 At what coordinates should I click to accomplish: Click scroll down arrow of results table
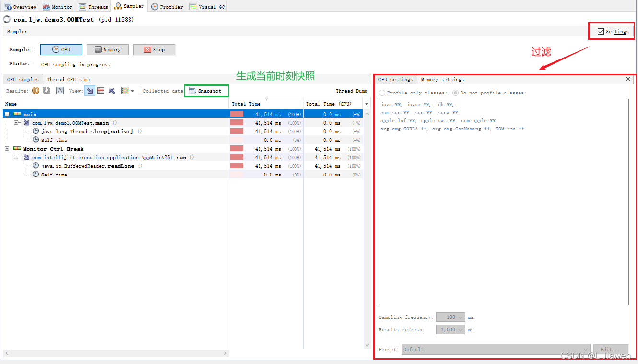(367, 345)
